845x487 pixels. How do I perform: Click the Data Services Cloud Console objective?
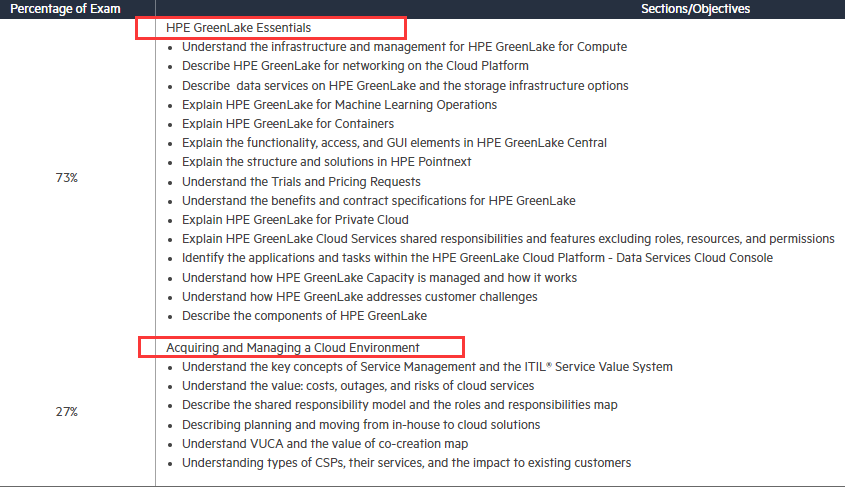click(477, 258)
